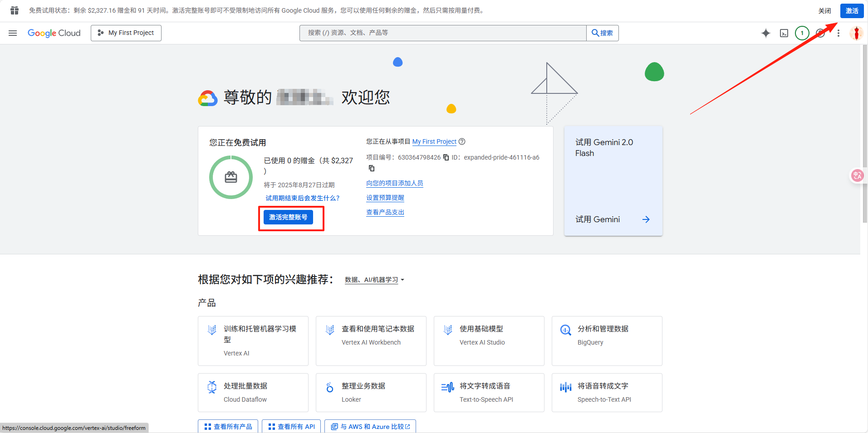Screen dimensions: 868x433
Task: Click 向您的项目添加人员 link
Action: click(x=395, y=183)
